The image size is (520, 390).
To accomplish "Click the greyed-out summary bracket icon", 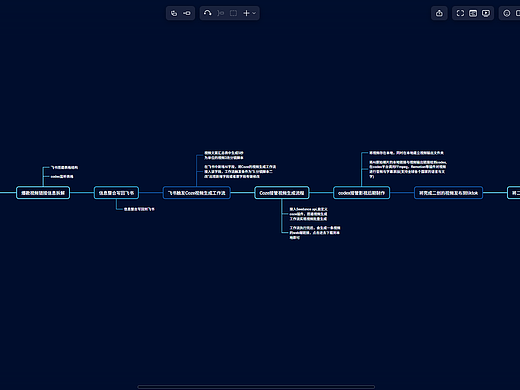I will [221, 13].
